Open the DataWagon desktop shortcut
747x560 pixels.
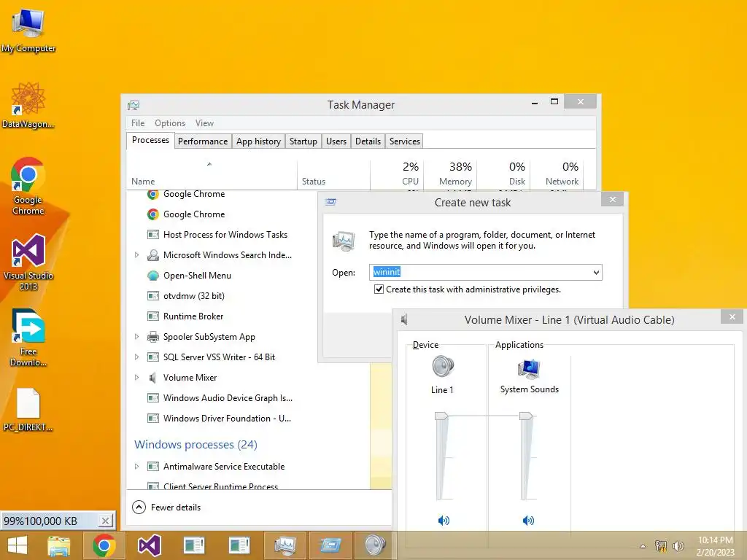pos(28,105)
